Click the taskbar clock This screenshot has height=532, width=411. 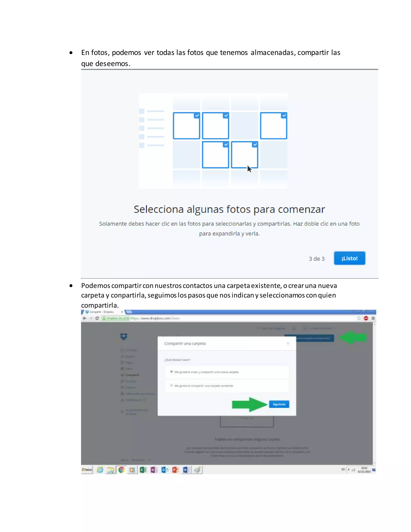tap(364, 470)
